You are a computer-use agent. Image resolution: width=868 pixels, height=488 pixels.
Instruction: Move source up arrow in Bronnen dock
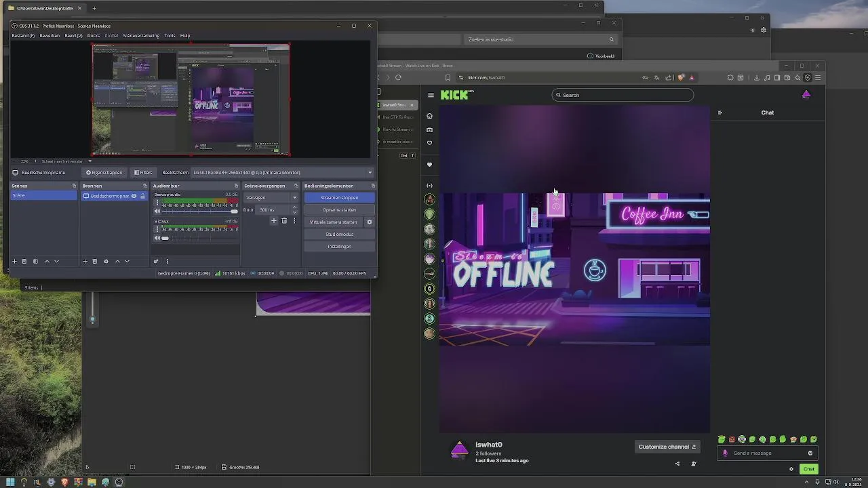coord(117,261)
